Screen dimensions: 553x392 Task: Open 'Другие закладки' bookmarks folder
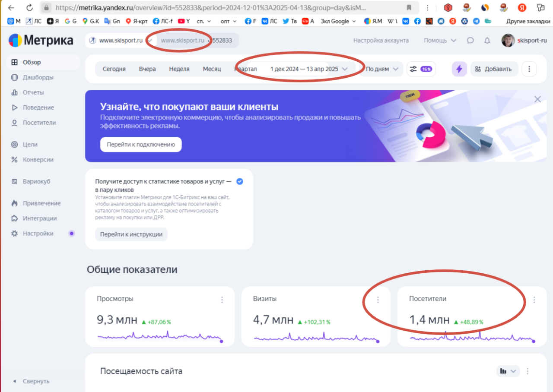pyautogui.click(x=528, y=21)
